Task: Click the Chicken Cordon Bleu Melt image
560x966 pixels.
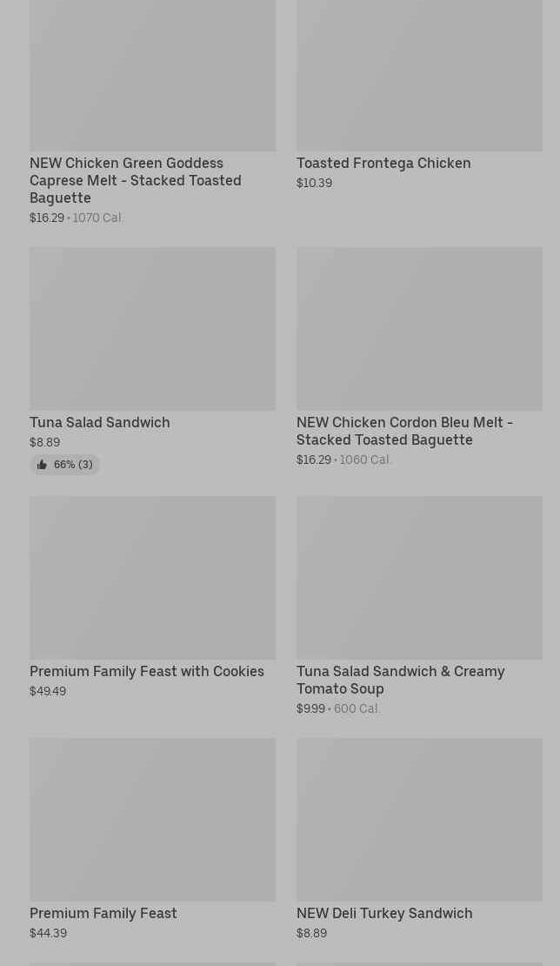Action: click(419, 328)
